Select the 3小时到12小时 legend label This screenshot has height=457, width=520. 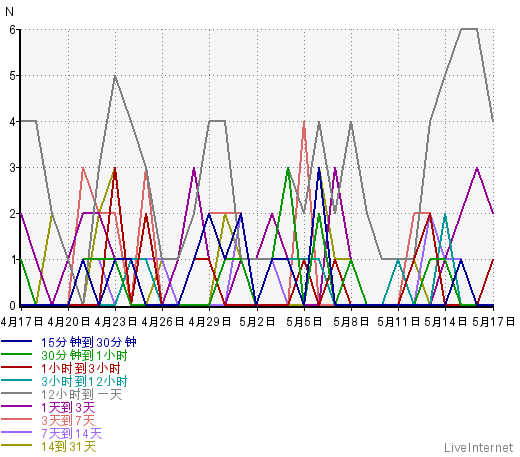pyautogui.click(x=84, y=381)
